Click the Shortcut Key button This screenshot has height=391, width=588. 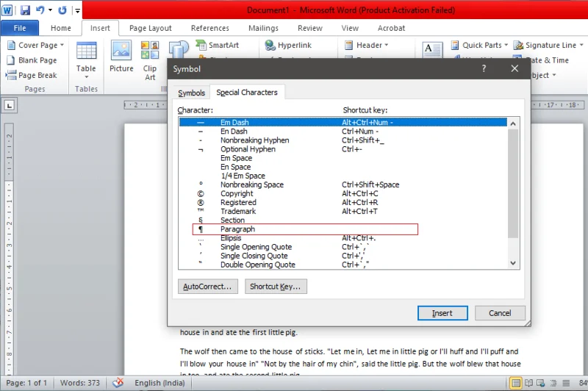point(276,287)
